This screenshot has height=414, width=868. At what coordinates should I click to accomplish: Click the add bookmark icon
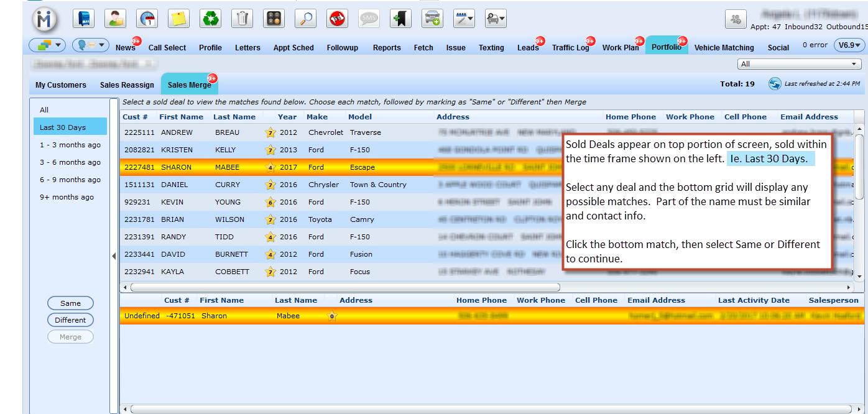[400, 19]
